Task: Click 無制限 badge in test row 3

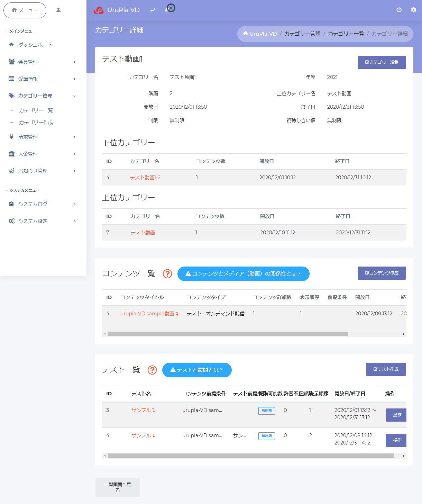Action: coord(267,411)
